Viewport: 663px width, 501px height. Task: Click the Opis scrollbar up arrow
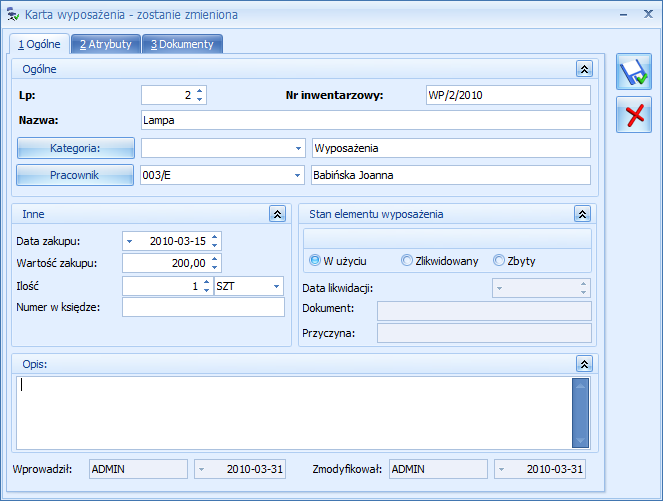coord(580,386)
